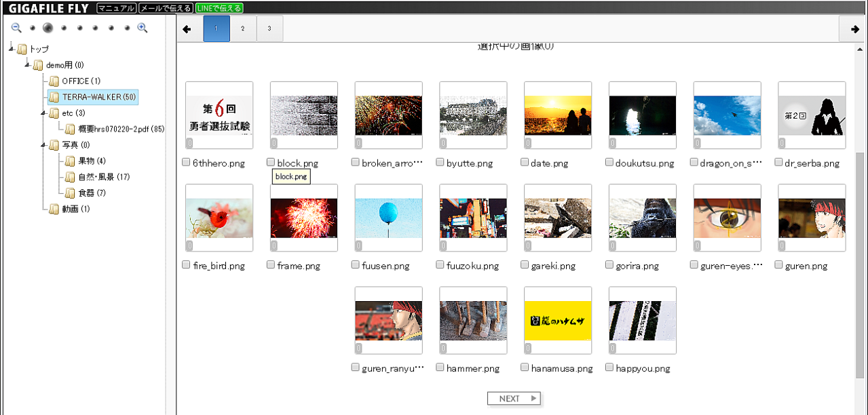The width and height of the screenshot is (868, 415).
Task: Open the guren.png thumbnail
Action: (x=812, y=218)
